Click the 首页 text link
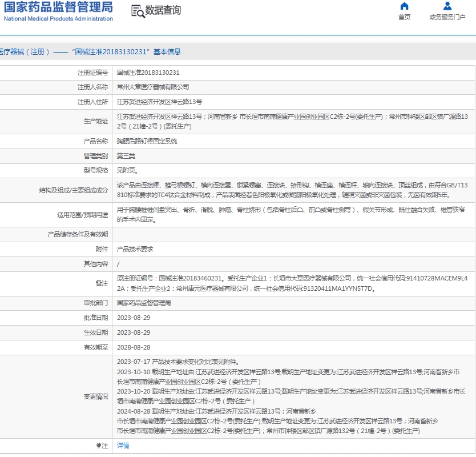The width and height of the screenshot is (476, 457). [404, 17]
